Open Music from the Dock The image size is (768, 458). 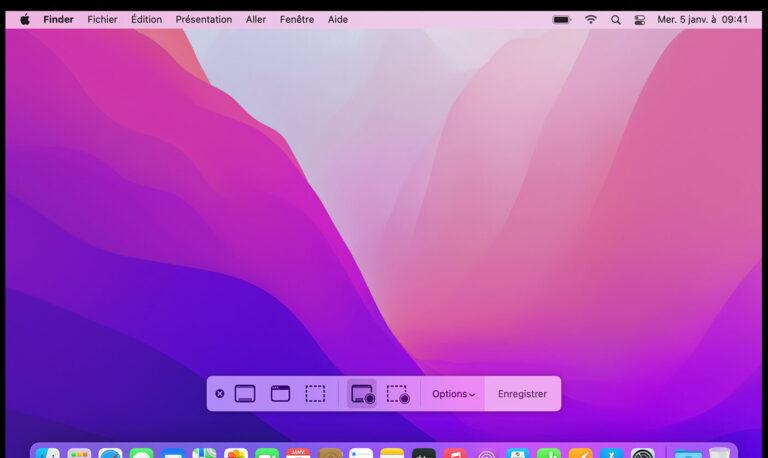(x=455, y=453)
